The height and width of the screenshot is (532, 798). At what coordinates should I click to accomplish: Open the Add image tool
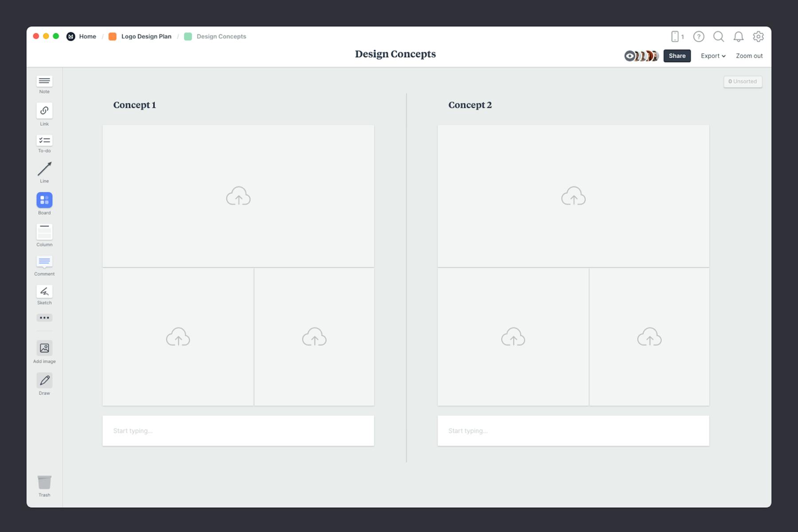pos(44,348)
